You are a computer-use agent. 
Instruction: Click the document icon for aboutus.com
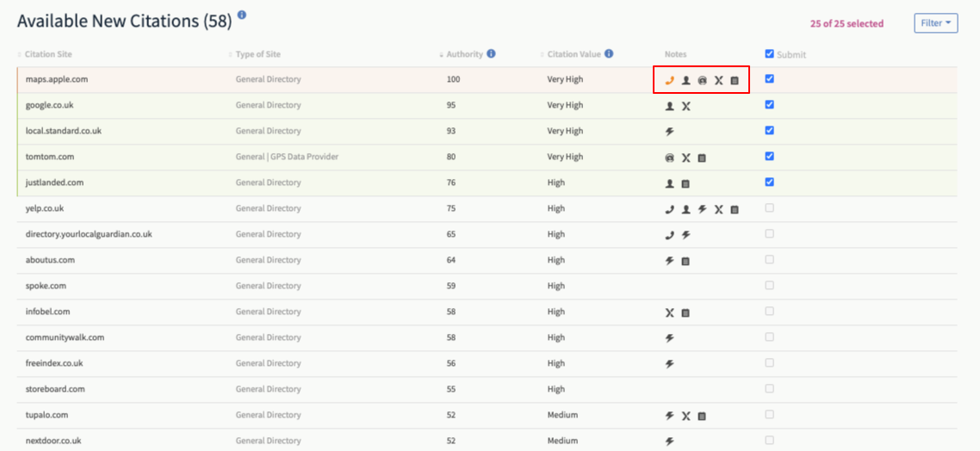(685, 261)
